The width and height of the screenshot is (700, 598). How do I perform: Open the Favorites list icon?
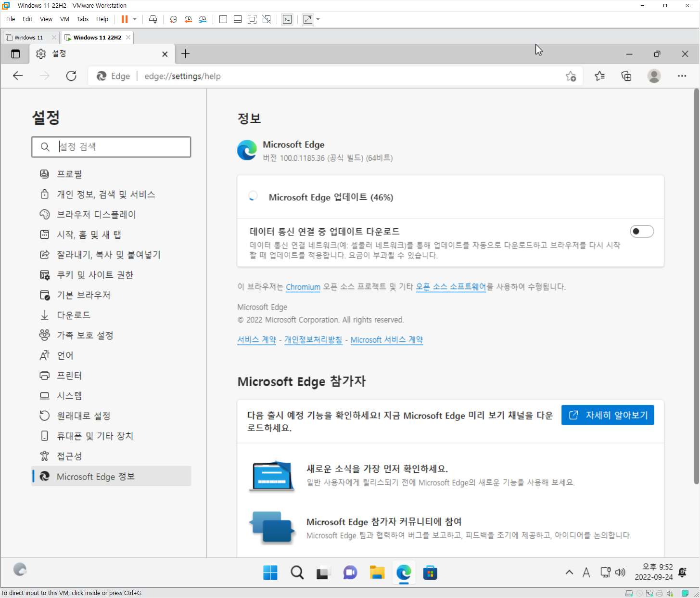599,76
